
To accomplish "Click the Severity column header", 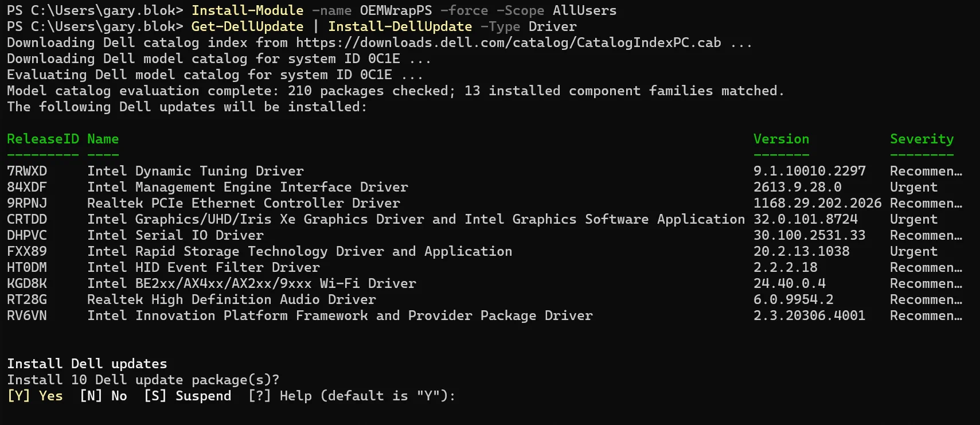I will click(x=922, y=139).
